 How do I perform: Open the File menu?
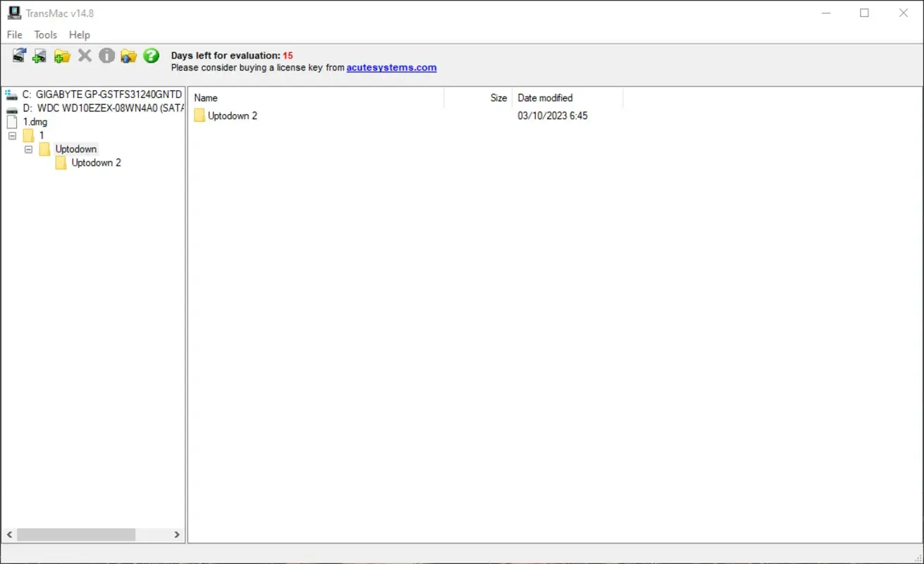tap(13, 35)
